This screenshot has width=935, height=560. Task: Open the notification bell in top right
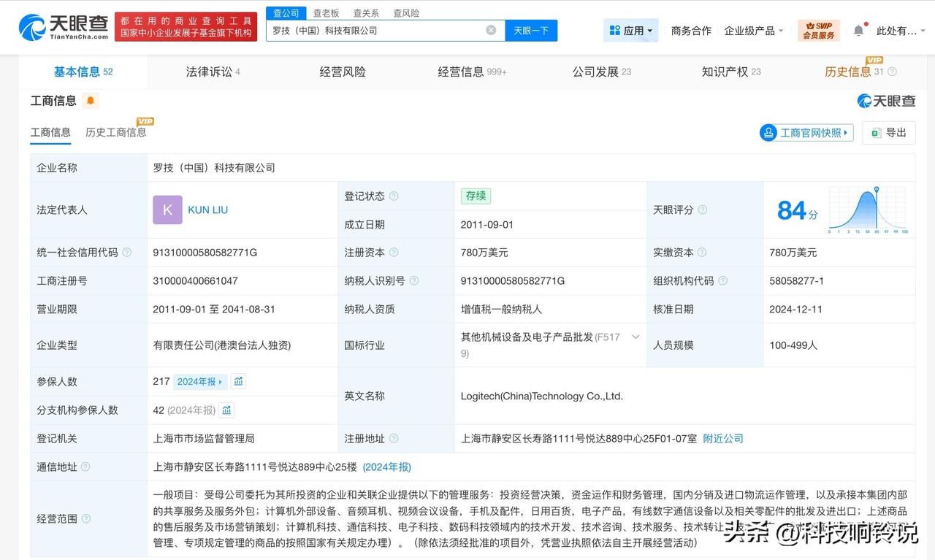(859, 30)
